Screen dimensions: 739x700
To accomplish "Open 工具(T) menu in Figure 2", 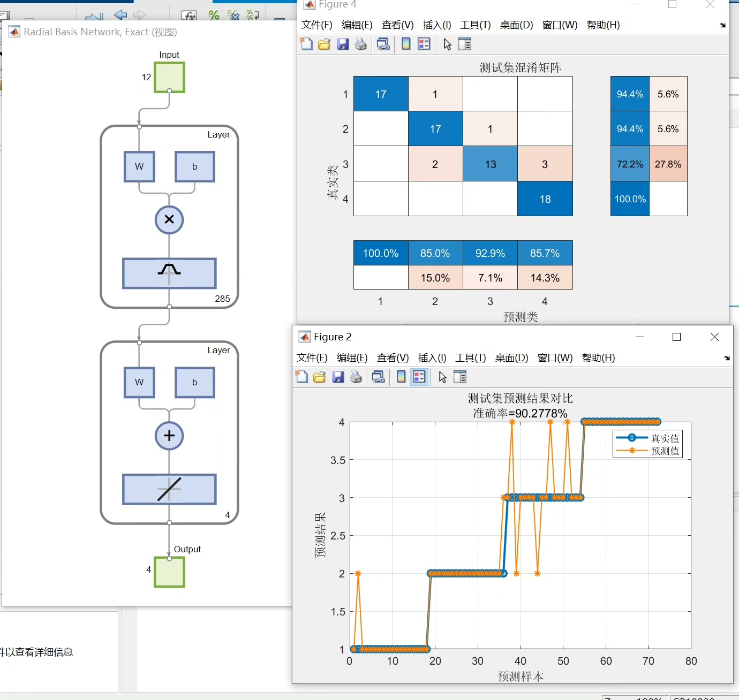I will coord(471,358).
